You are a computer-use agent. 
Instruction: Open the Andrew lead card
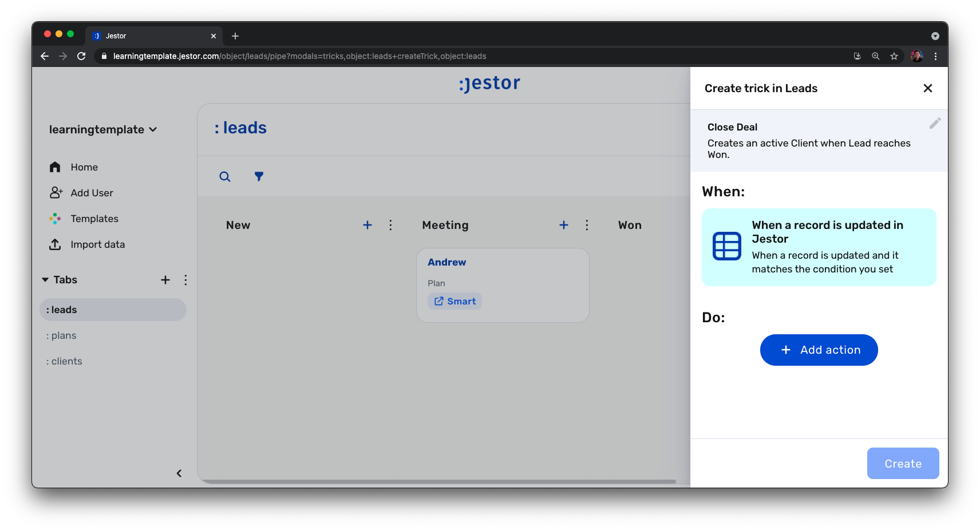point(503,285)
